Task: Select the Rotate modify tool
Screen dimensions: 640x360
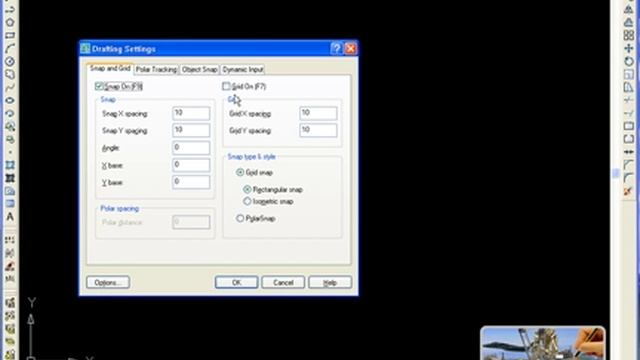Action: [629, 62]
